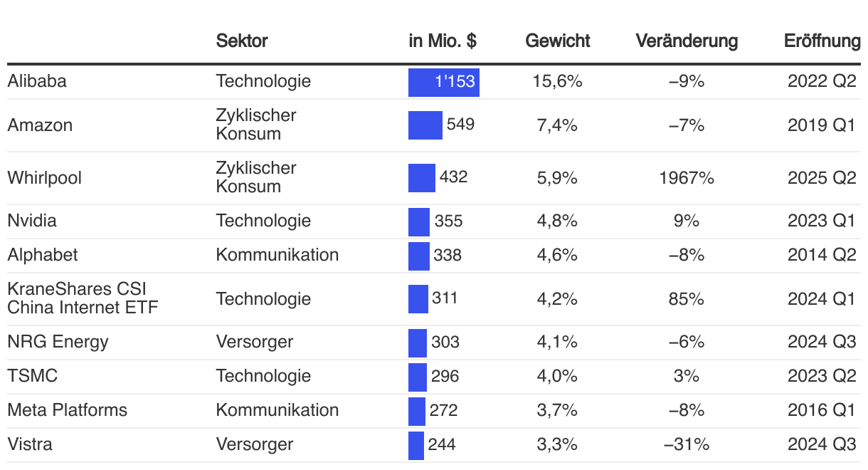The width and height of the screenshot is (868, 470).
Task: Sort table by Veränderung header
Action: click(687, 41)
